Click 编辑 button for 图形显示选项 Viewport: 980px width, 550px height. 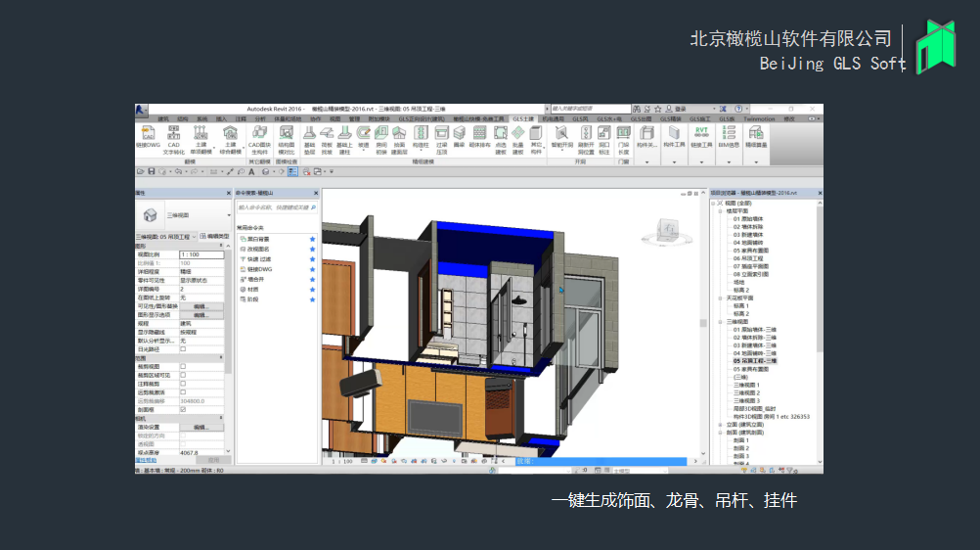click(200, 315)
